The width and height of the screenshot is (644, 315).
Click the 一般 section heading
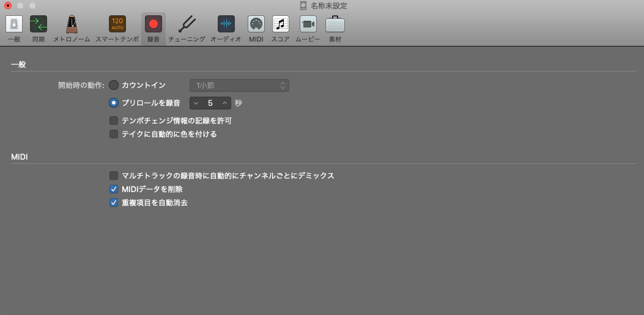(18, 64)
